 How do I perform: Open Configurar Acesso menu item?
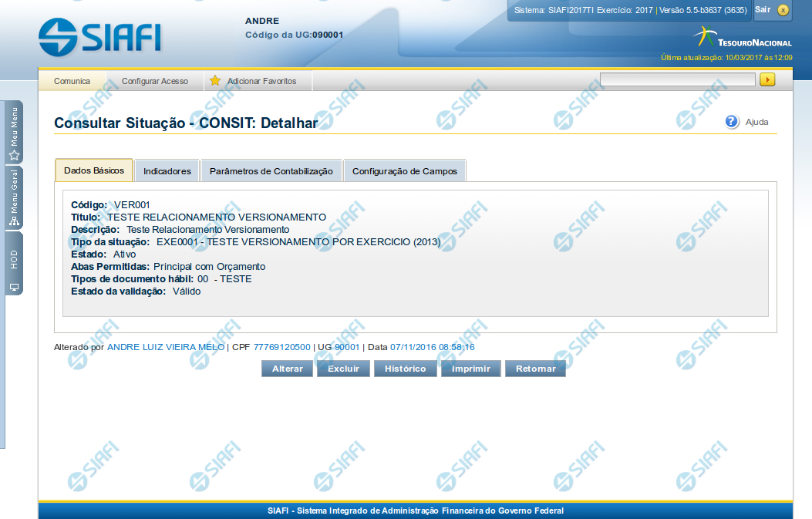click(155, 81)
